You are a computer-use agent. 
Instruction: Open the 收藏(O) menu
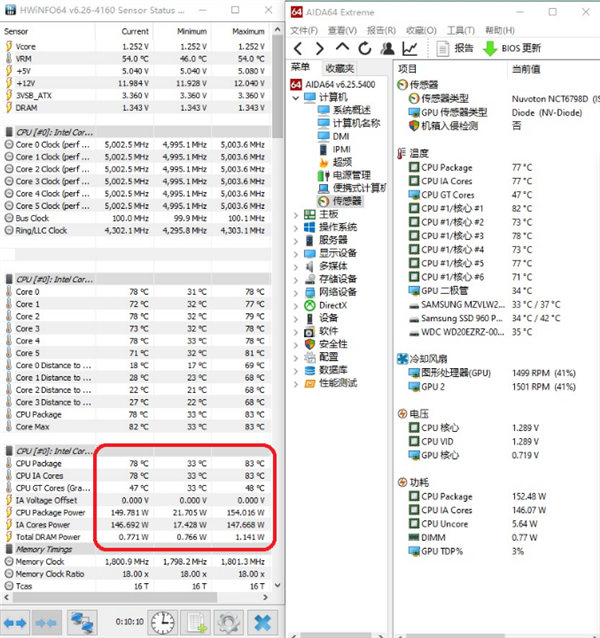click(x=421, y=31)
